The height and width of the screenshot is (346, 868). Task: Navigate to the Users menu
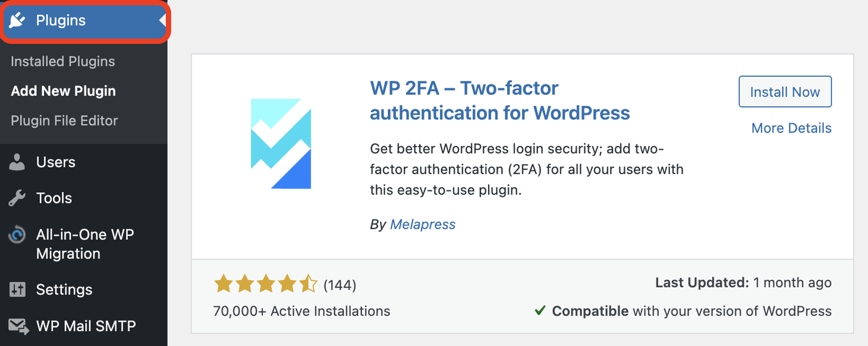click(56, 161)
